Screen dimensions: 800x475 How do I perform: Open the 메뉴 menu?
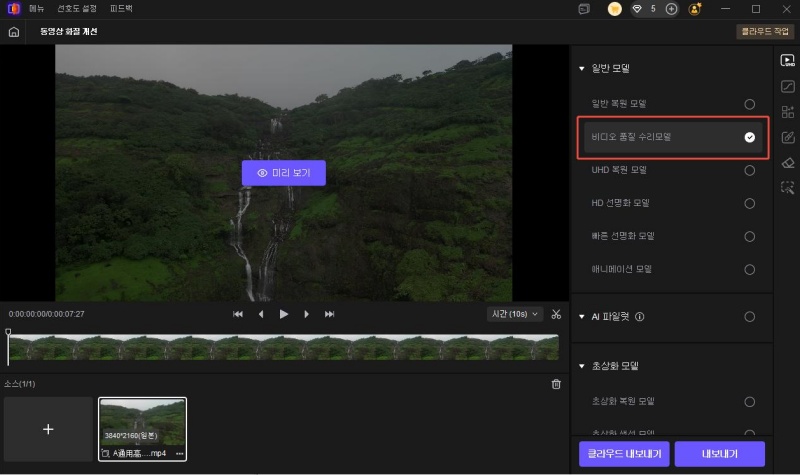(37, 9)
